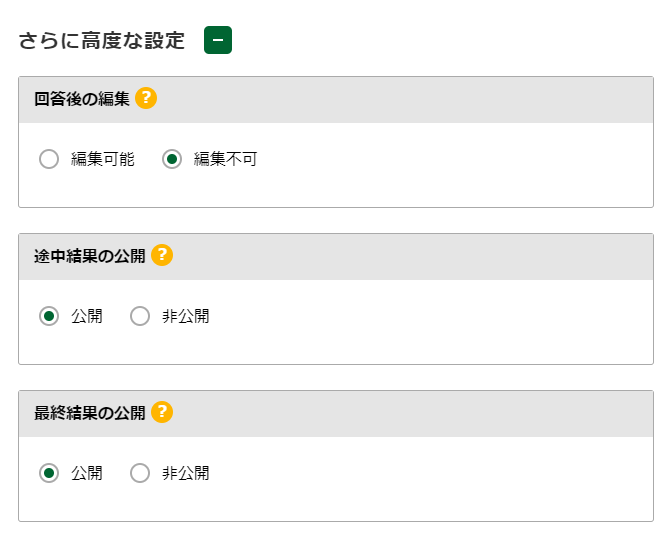The image size is (670, 546).
Task: Select 公開 radio circle under 最終結果の公開
Action: [49, 473]
